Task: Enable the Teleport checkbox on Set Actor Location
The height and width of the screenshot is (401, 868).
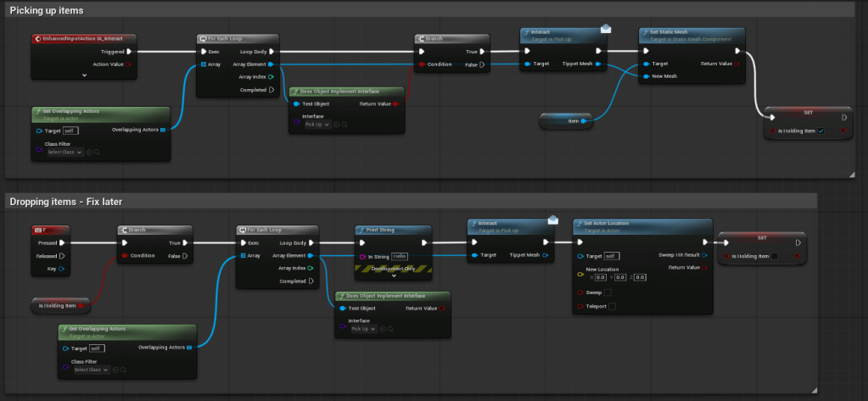Action: point(612,306)
